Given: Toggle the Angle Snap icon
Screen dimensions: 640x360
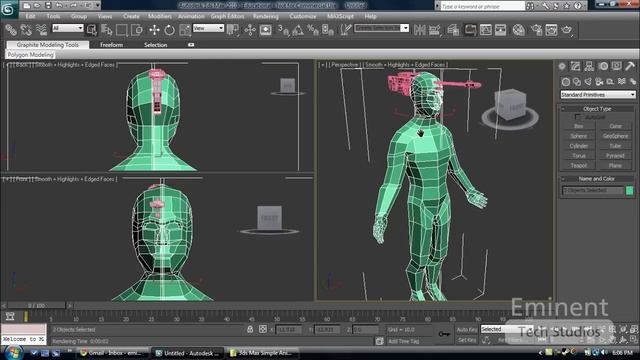Looking at the screenshot, I should 298,30.
